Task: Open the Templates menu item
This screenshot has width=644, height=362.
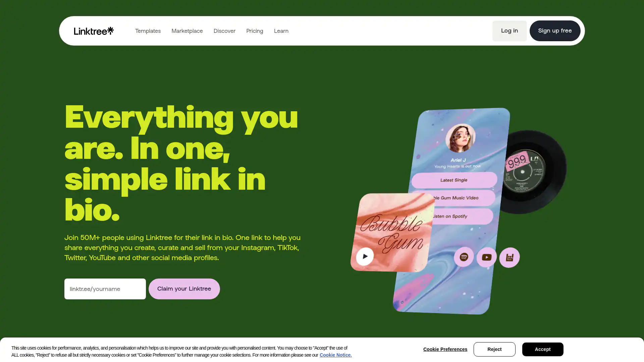Action: (148, 31)
